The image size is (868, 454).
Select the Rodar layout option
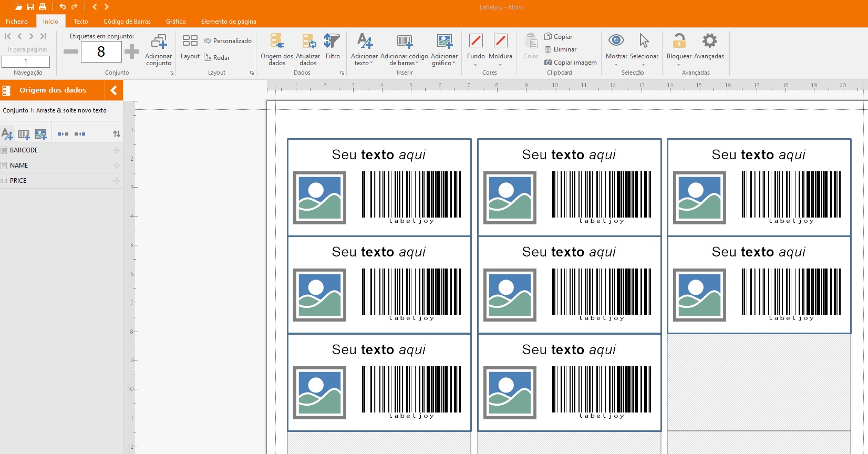click(x=216, y=58)
